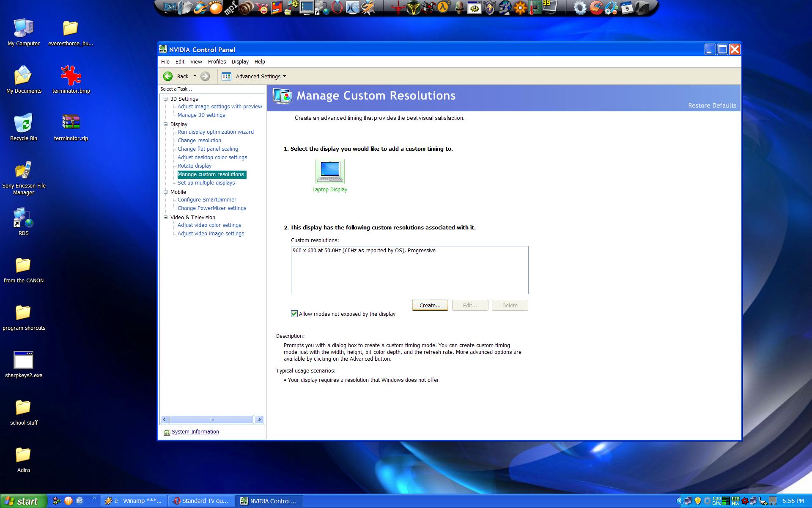
Task: Click the 1.20 GHz tray icon
Action: pyautogui.click(x=716, y=501)
